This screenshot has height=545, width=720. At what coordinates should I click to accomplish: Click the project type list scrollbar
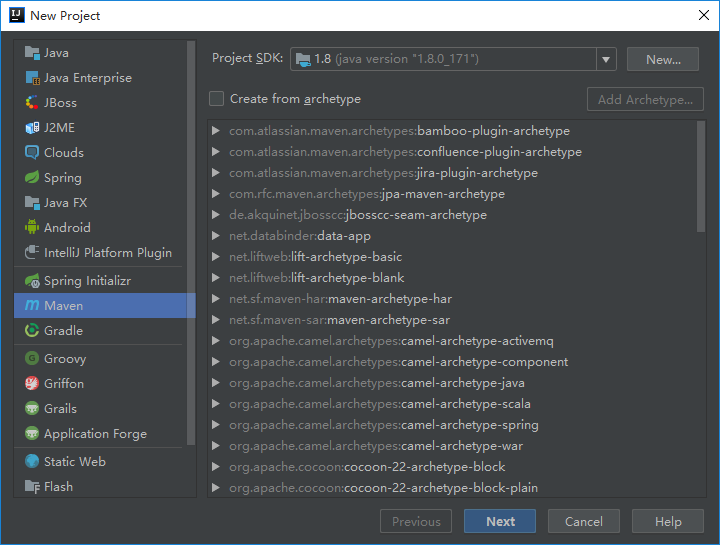point(191,243)
